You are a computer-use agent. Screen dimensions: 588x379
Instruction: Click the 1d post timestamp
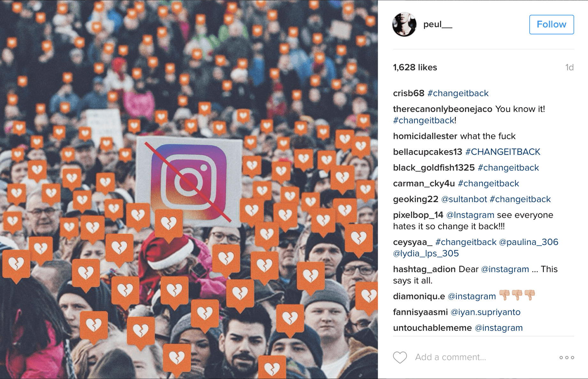click(569, 67)
